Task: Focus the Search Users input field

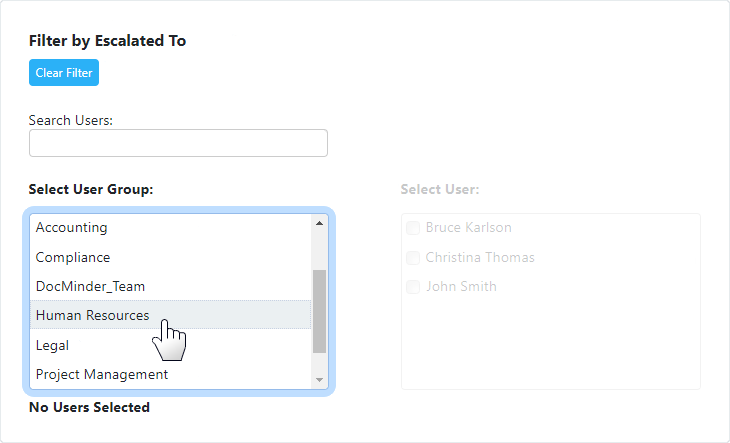Action: pyautogui.click(x=178, y=143)
